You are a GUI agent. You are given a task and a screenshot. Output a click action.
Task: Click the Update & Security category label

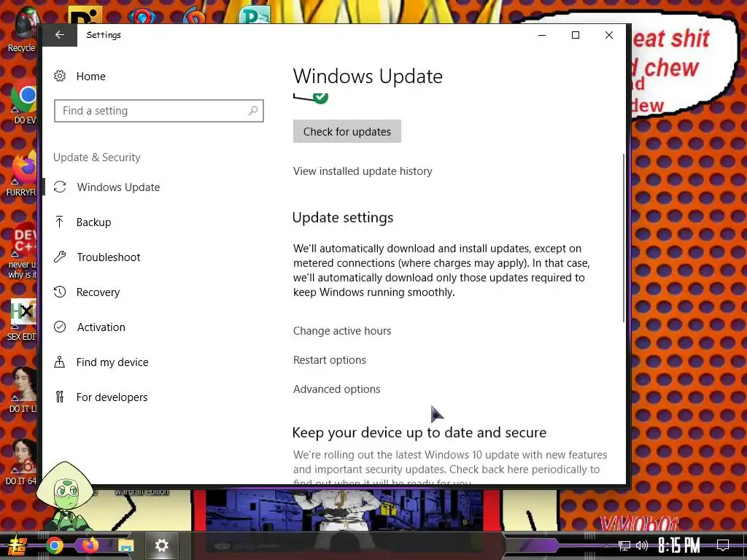pos(97,157)
